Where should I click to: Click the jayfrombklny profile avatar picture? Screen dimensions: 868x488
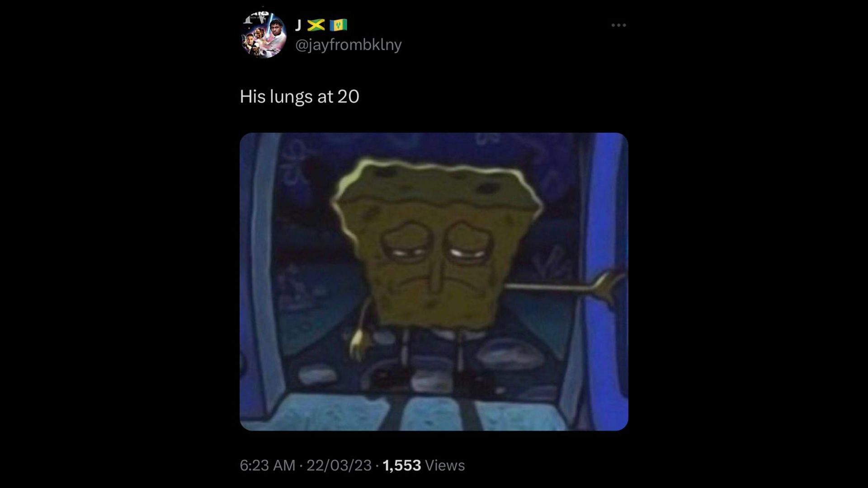[x=264, y=35]
